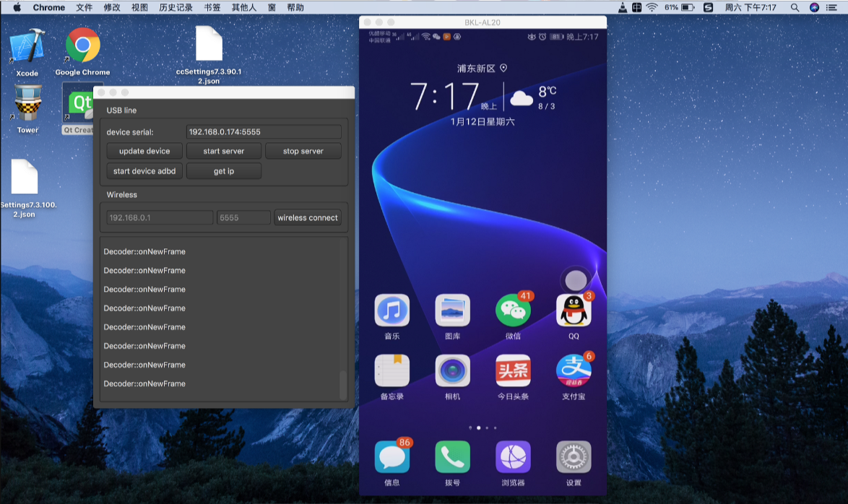Open the 视图 menu
The image size is (848, 504).
click(x=139, y=7)
